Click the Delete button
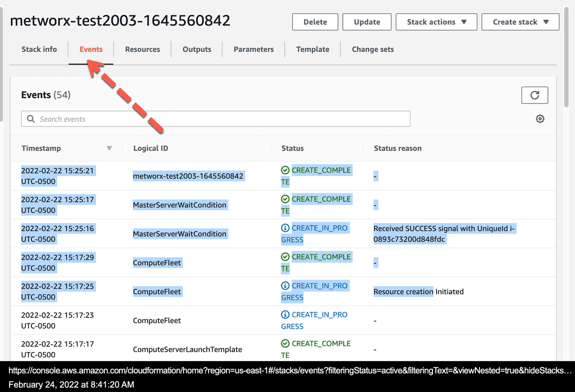Image resolution: width=575 pixels, height=392 pixels. pyautogui.click(x=315, y=22)
